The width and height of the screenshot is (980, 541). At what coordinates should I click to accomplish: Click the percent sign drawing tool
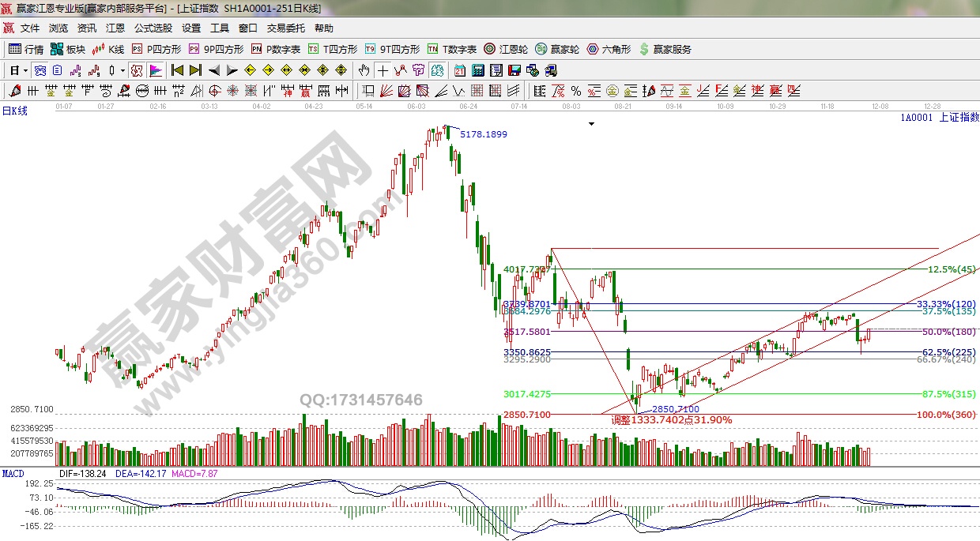576,90
